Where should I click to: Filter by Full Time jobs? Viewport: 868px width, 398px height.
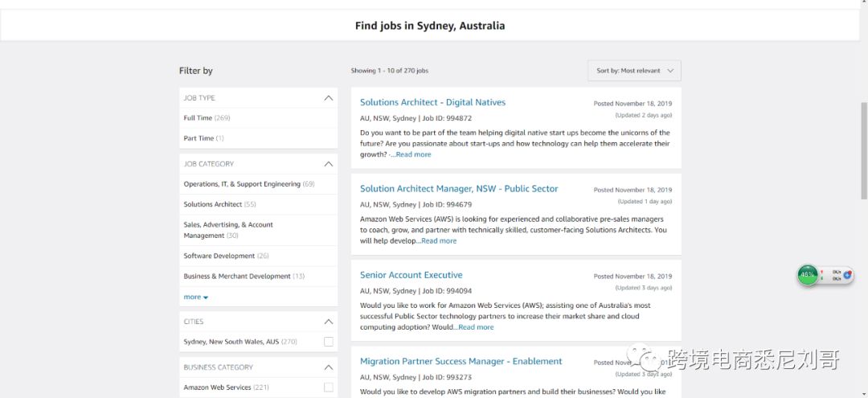(x=199, y=118)
